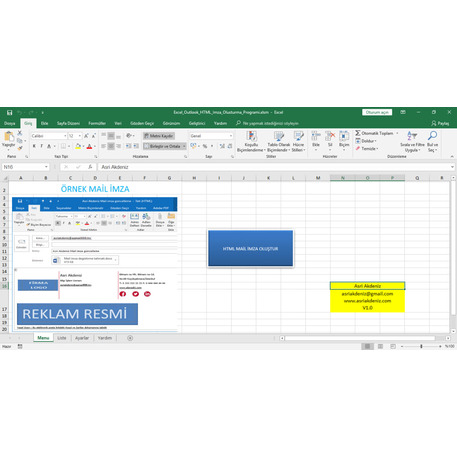The height and width of the screenshot is (457, 457).
Task: Toggle bold K formatting
Action: (x=34, y=146)
